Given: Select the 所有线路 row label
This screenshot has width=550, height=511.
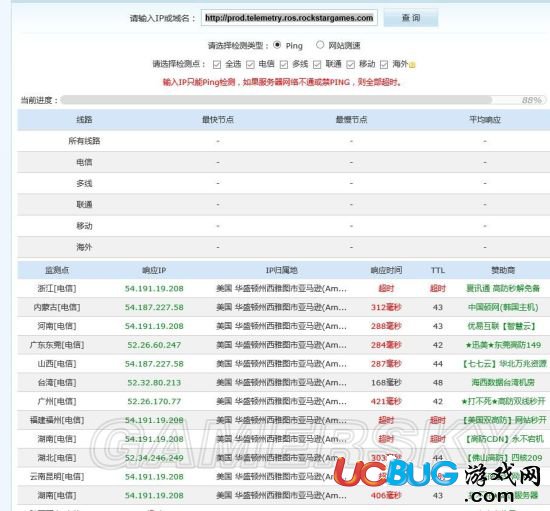Looking at the screenshot, I should pos(84,141).
